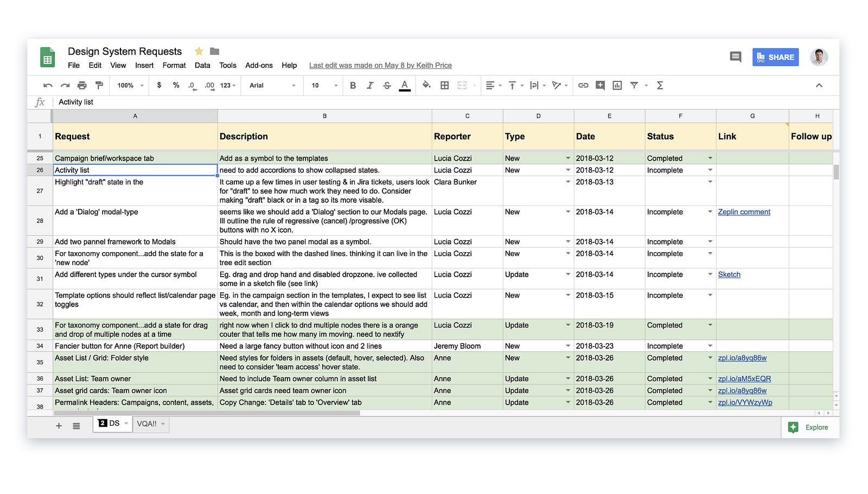Open the cell borders tool

tap(444, 85)
